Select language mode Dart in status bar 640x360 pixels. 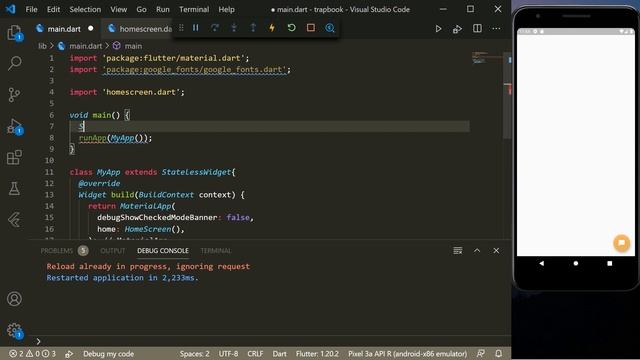pos(279,354)
